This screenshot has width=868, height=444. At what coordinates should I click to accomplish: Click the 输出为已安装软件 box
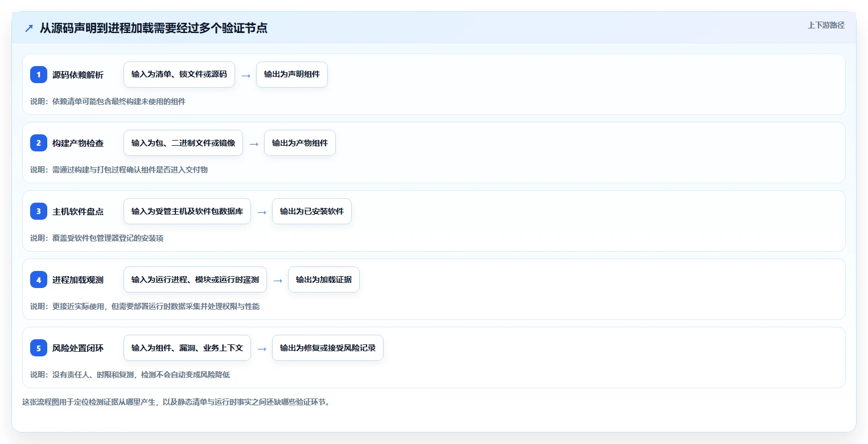coord(312,211)
